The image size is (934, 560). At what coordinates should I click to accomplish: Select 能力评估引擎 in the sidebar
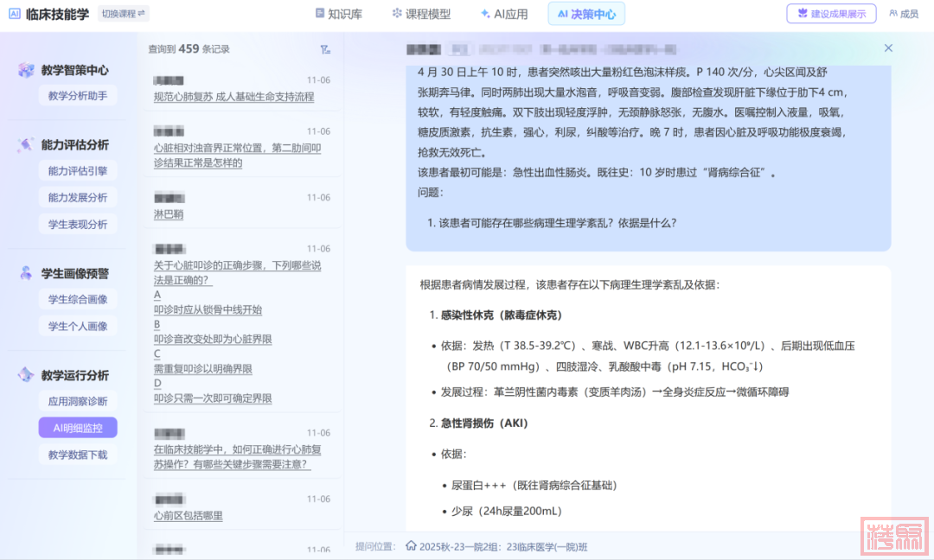pos(78,171)
